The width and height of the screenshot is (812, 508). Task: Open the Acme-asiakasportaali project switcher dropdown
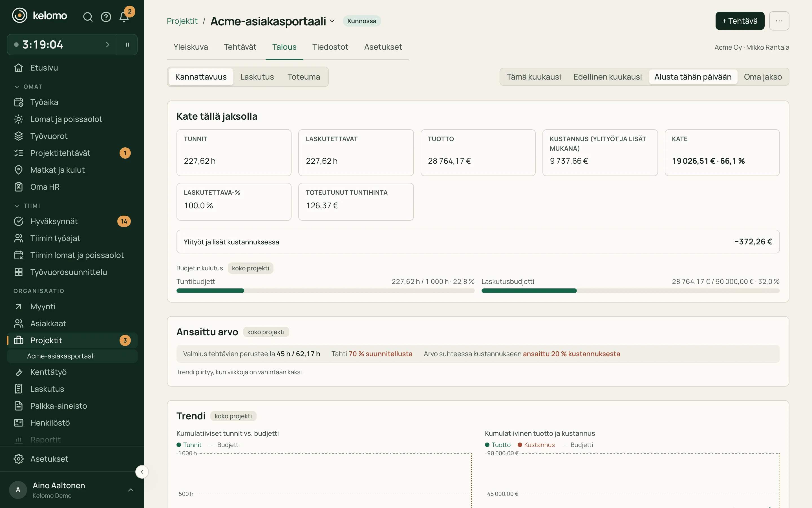point(332,21)
